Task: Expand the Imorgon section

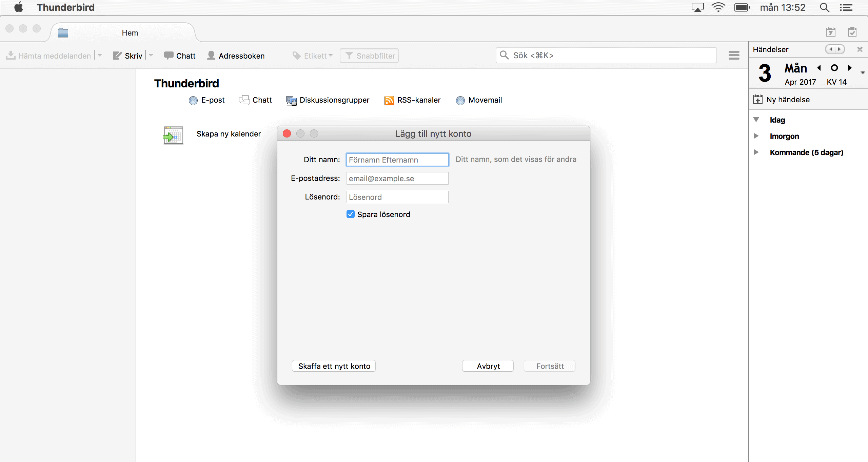Action: pos(756,136)
